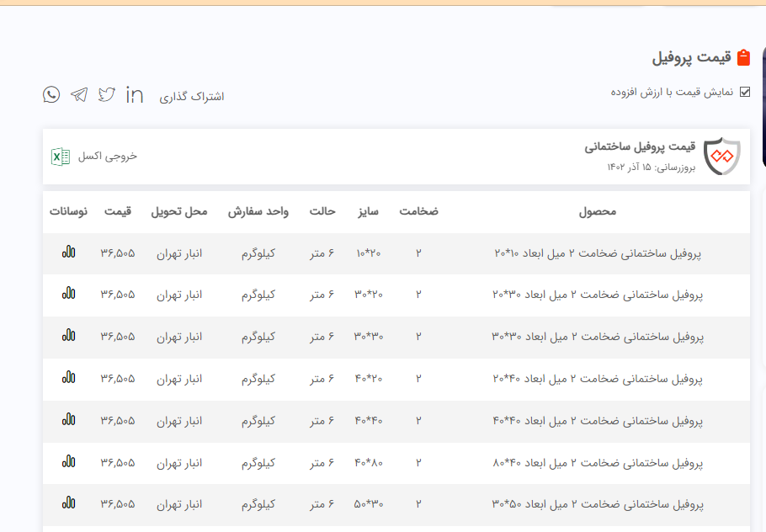Open fluctuations chart for profile 30*30
Viewport: 766px width, 532px height.
tap(68, 336)
